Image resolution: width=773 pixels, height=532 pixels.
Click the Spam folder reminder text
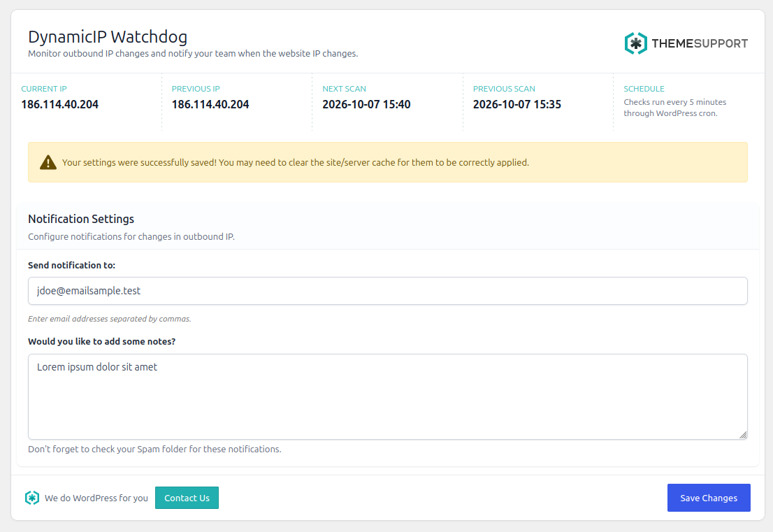[154, 450]
